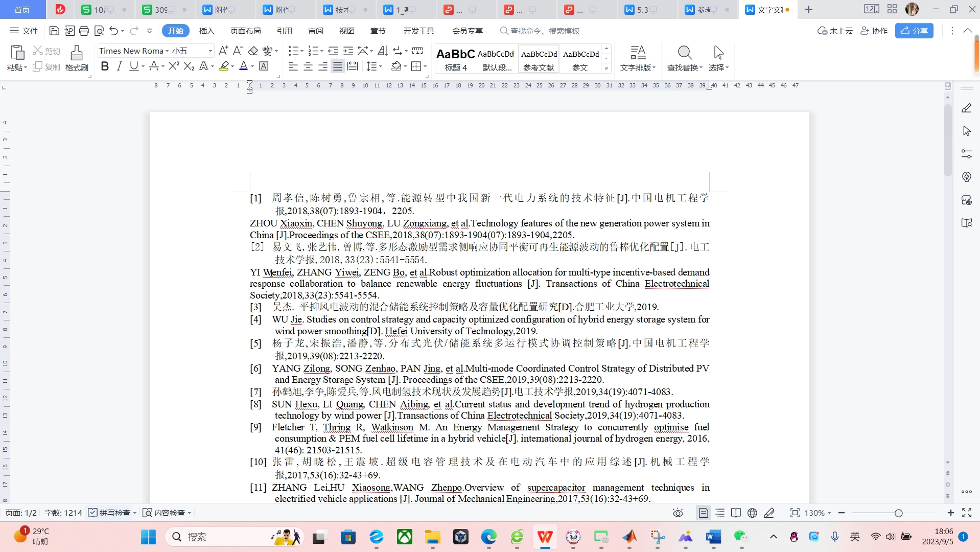Click the distributed alignment icon
This screenshot has width=980, height=552.
[353, 66]
